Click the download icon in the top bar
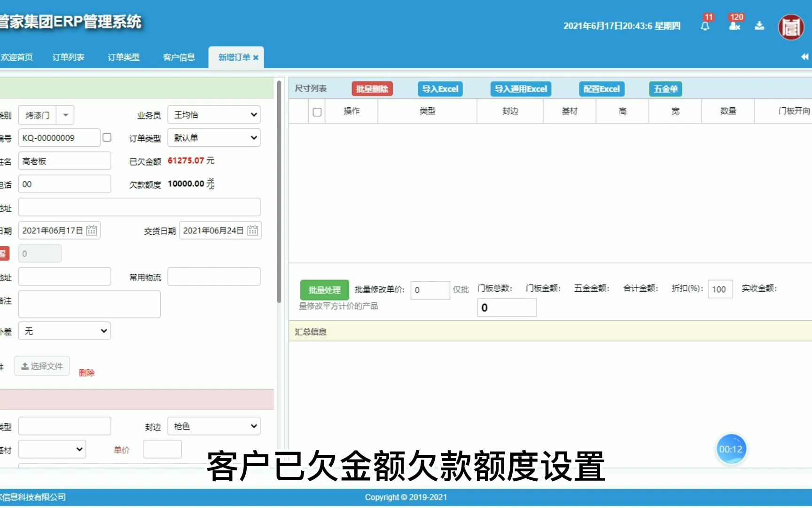This screenshot has height=508, width=812. [x=759, y=26]
